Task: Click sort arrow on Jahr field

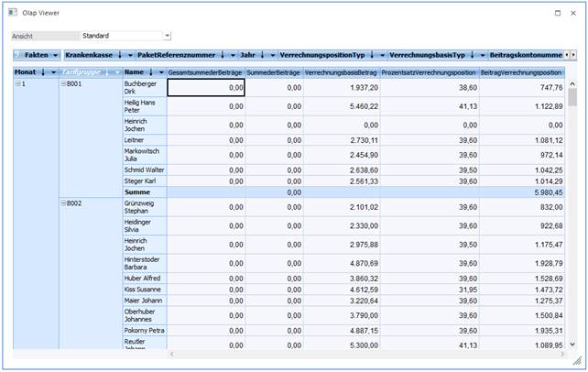Action: 261,55
